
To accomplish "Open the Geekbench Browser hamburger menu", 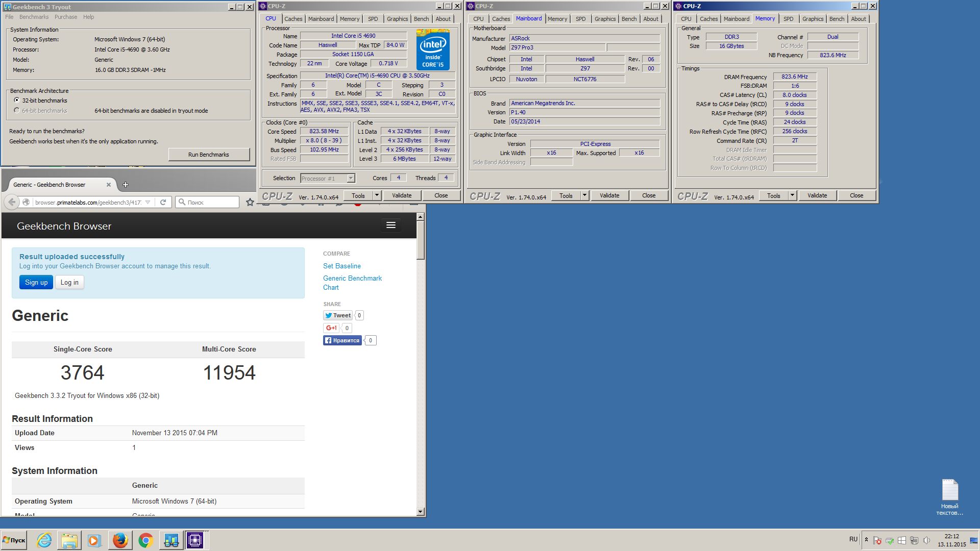I will tap(391, 225).
